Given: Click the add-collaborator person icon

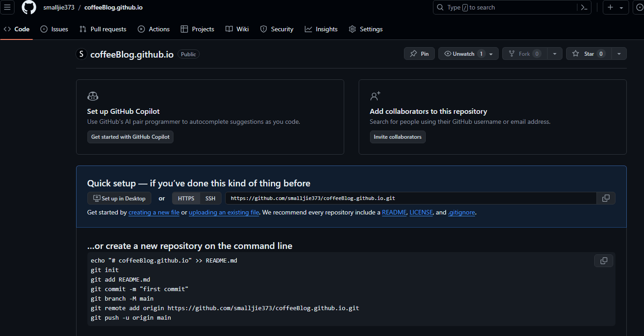Looking at the screenshot, I should click(375, 96).
